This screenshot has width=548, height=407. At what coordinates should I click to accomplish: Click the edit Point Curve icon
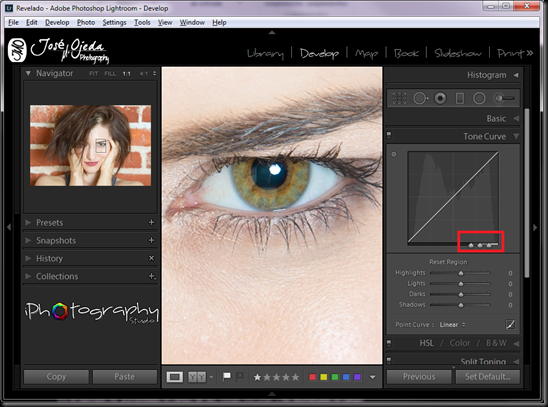coord(510,325)
